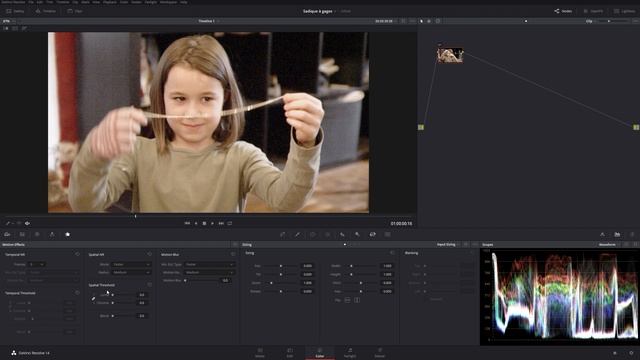The image size is (640, 360).
Task: Switch to the Fairlight page
Action: 350,353
